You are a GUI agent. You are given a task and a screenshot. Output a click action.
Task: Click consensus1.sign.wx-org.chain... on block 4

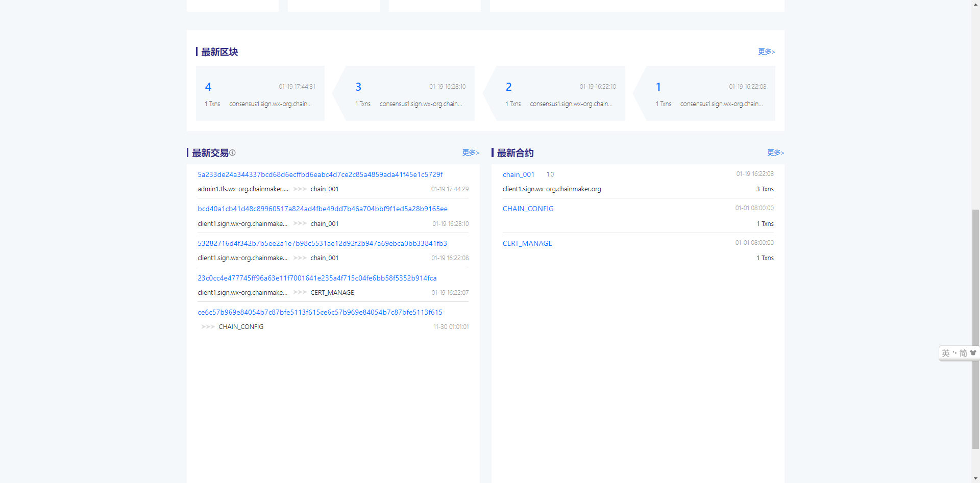tap(271, 104)
